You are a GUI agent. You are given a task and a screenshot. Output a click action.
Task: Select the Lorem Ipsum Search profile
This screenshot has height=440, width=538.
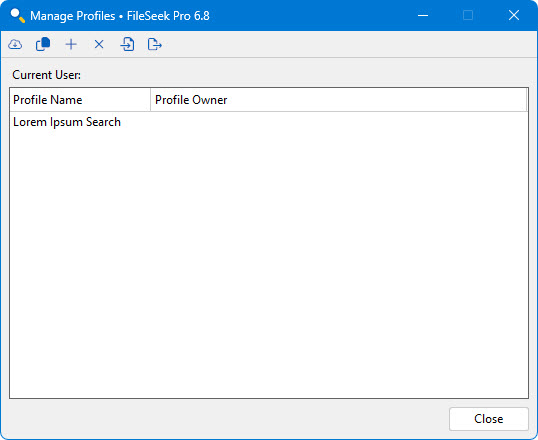coord(67,122)
